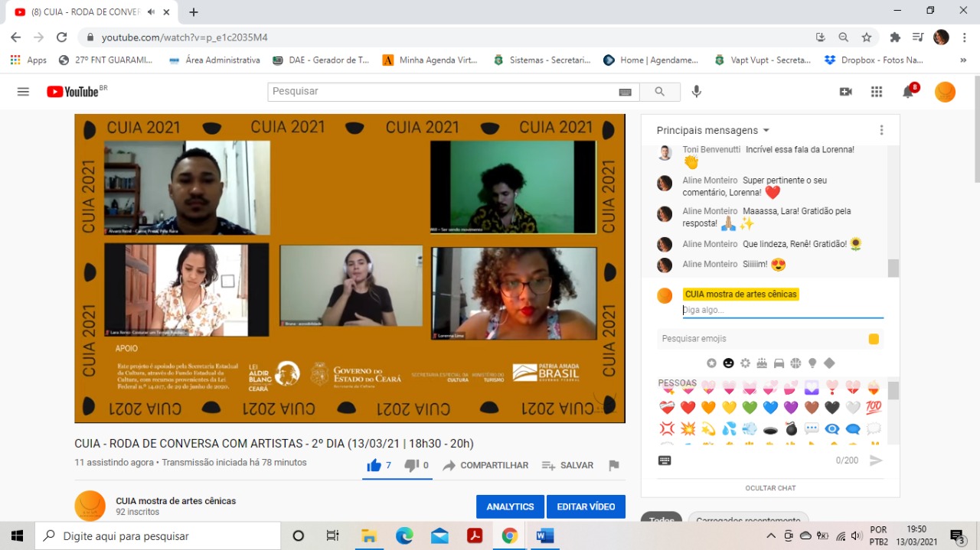The height and width of the screenshot is (550, 980).
Task: Toggle the emoji picker keyboard icon in chat
Action: click(665, 461)
